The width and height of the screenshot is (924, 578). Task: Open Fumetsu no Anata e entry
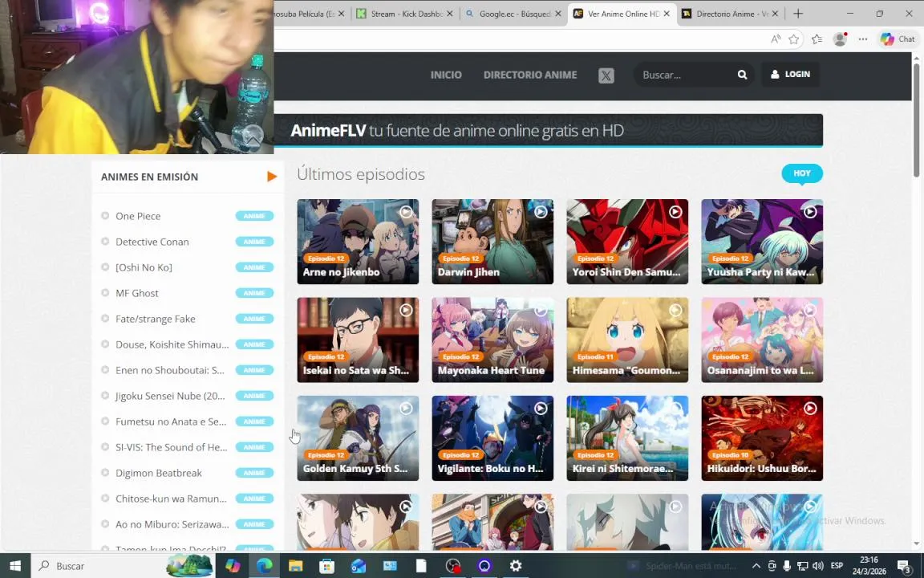(171, 421)
